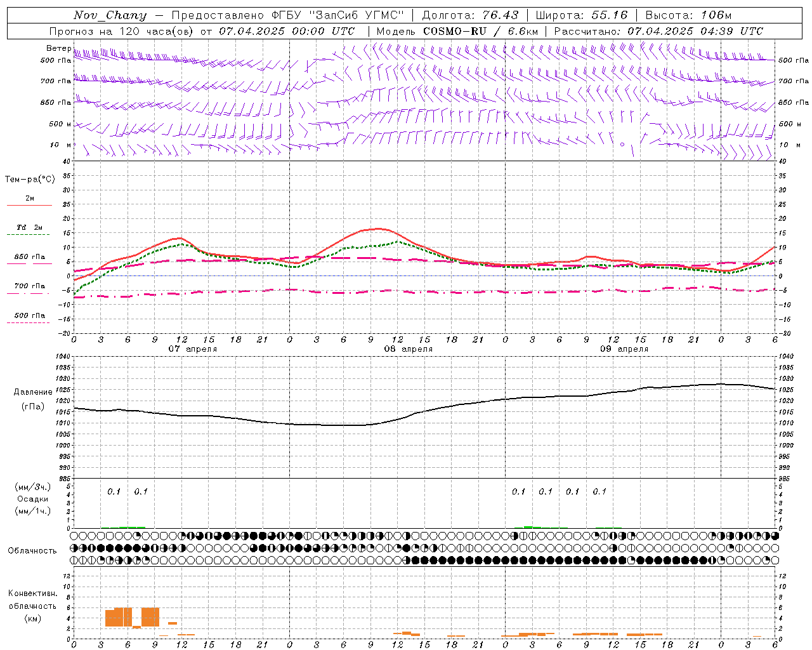Click the green dashed line sample under Td
The image size is (812, 650).
(x=28, y=235)
